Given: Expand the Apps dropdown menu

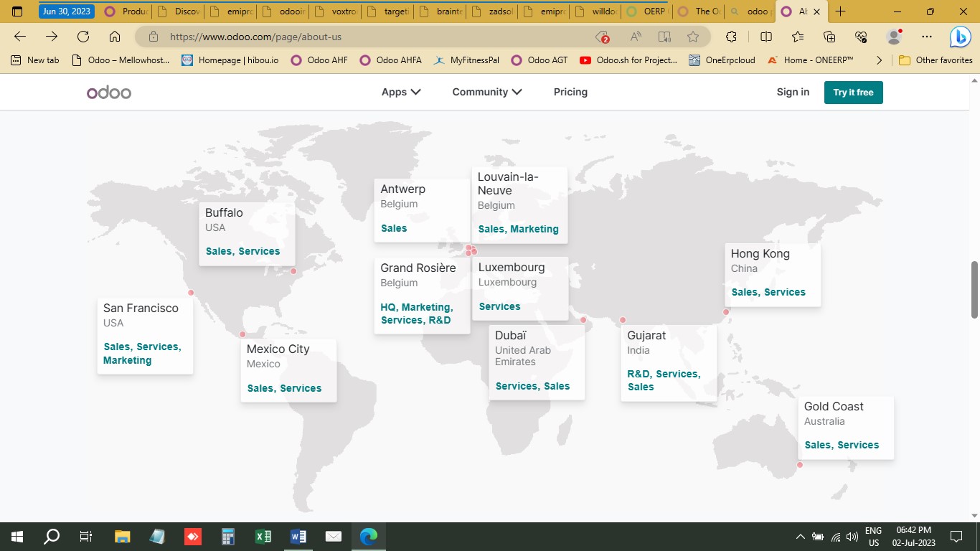Looking at the screenshot, I should pyautogui.click(x=400, y=92).
